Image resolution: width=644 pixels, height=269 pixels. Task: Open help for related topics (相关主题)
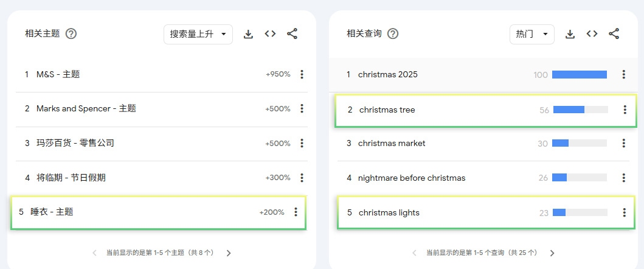pos(71,34)
